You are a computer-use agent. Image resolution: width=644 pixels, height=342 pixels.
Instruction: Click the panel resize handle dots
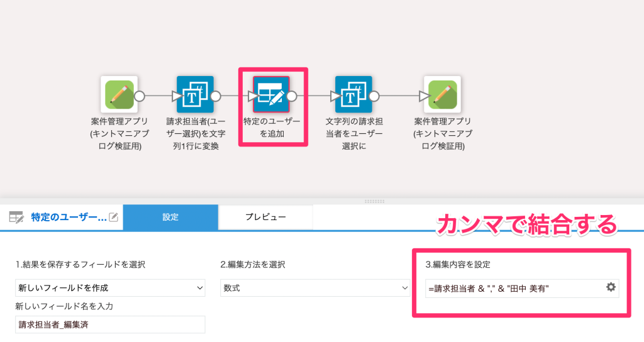(375, 201)
